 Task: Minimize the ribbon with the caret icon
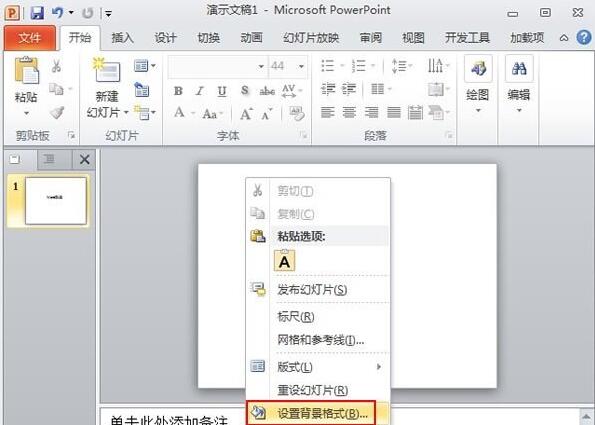click(x=564, y=38)
